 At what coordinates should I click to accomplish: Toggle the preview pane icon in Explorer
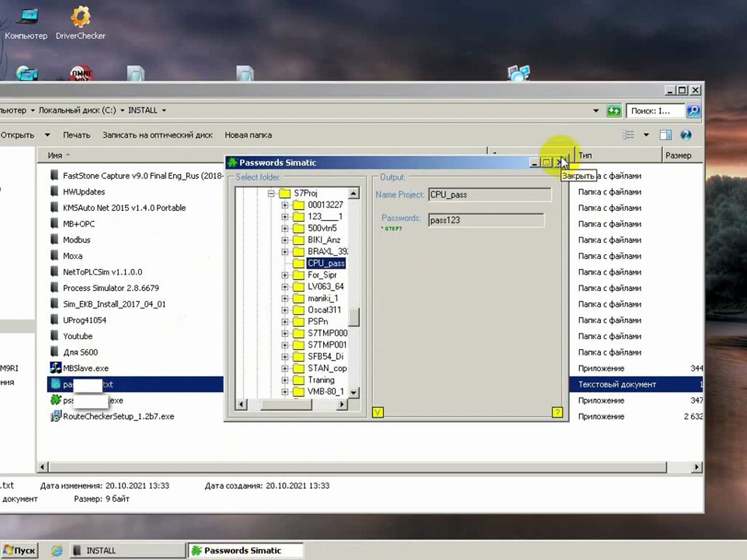pos(666,135)
